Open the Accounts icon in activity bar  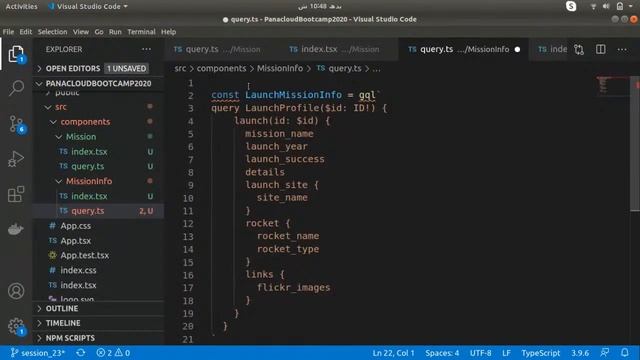(16, 291)
